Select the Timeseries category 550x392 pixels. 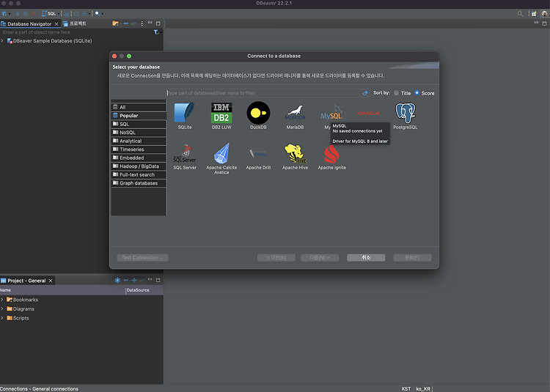(139, 149)
